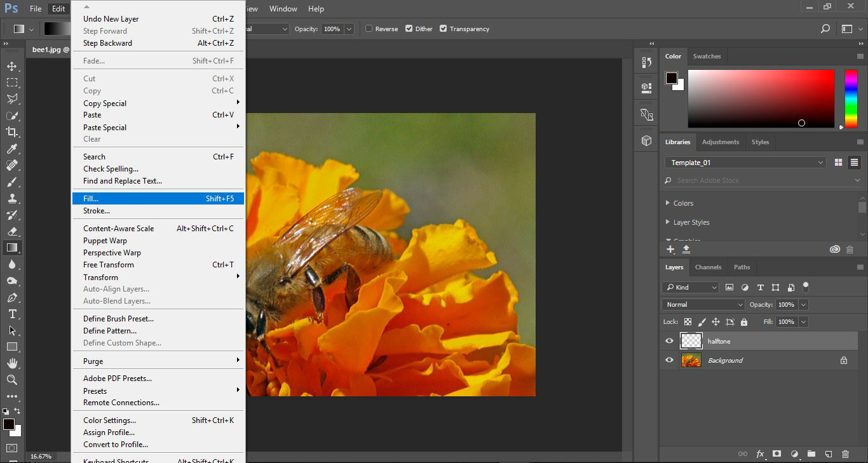
Task: Click the delete layer trash icon
Action: coord(845,454)
